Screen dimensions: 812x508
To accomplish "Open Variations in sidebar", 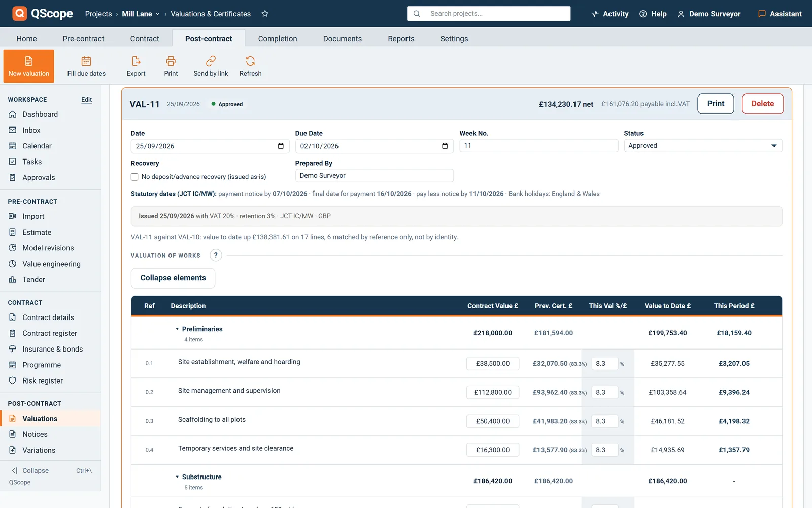I will pos(39,450).
